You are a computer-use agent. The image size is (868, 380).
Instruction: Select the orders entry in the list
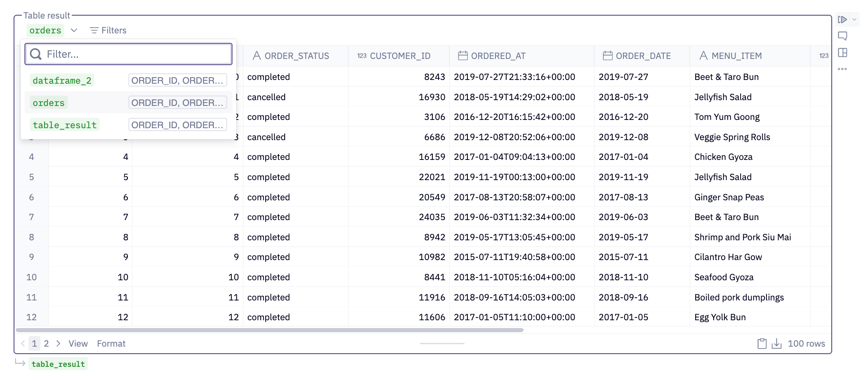(x=49, y=103)
